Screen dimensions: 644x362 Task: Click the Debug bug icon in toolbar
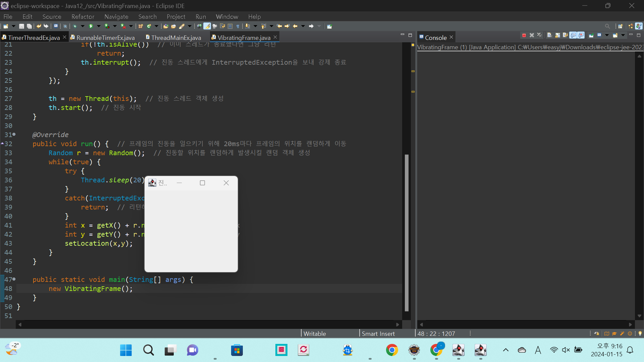75,26
